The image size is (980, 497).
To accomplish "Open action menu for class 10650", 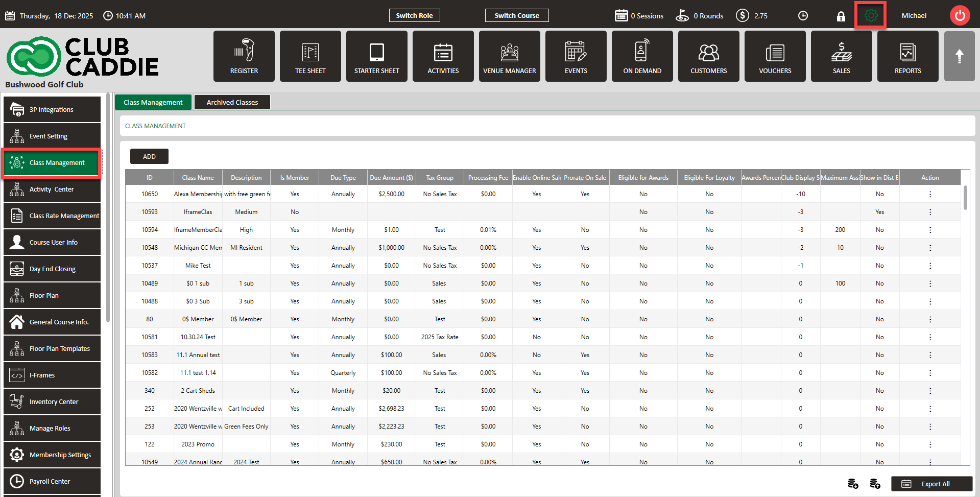I will 930,194.
